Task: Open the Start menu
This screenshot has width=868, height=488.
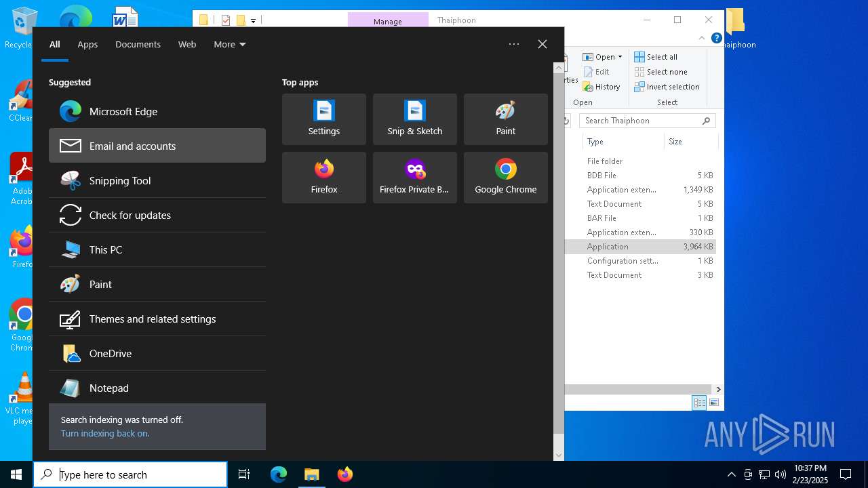Action: coord(16,474)
